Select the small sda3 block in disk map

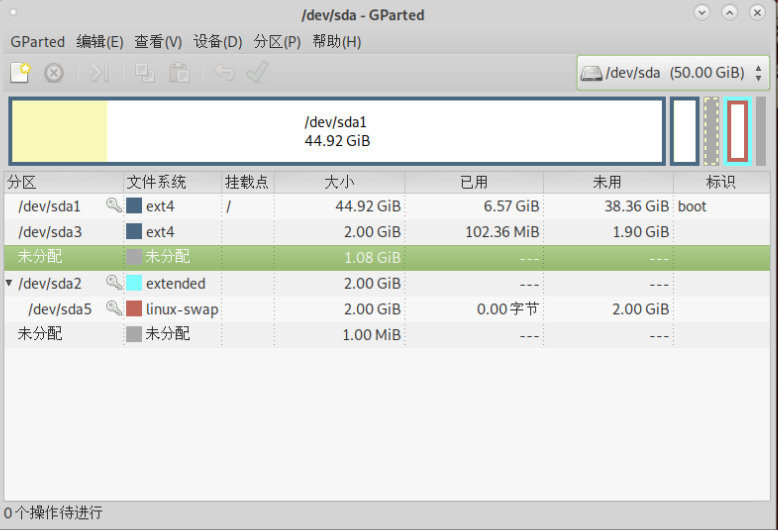(685, 132)
